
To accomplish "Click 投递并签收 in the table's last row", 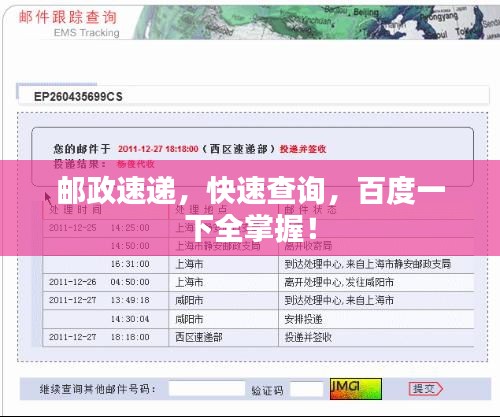I will (308, 337).
